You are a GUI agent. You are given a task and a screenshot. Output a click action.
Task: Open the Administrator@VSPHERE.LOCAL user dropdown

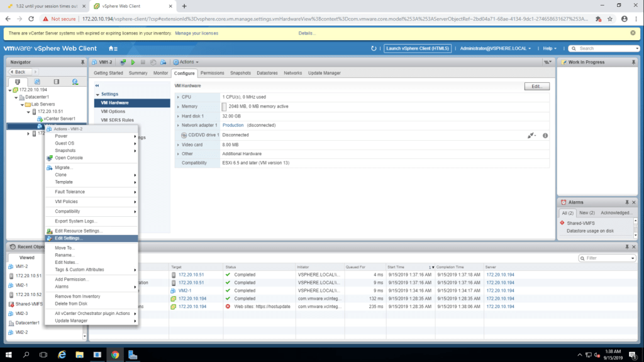coord(496,48)
